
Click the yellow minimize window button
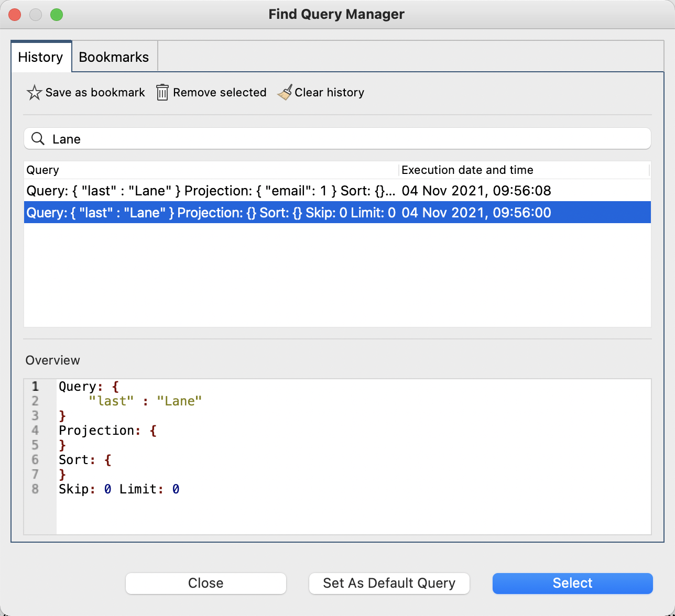point(36,14)
